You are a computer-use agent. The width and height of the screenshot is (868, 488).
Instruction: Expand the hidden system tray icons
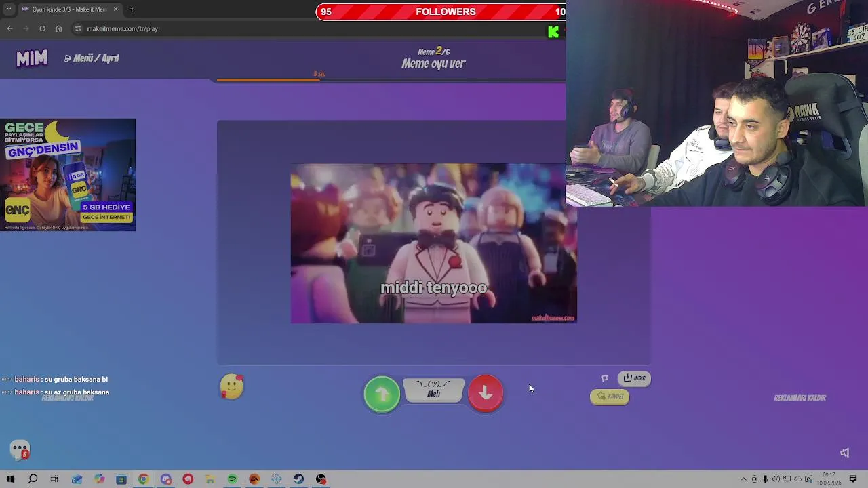pos(744,479)
